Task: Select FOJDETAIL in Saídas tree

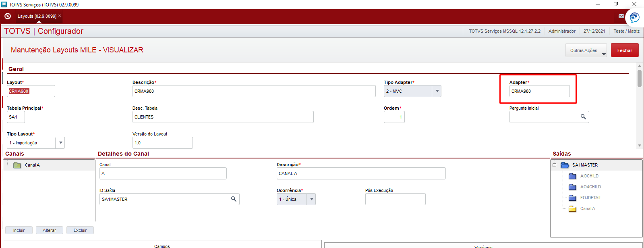Action: pos(591,198)
